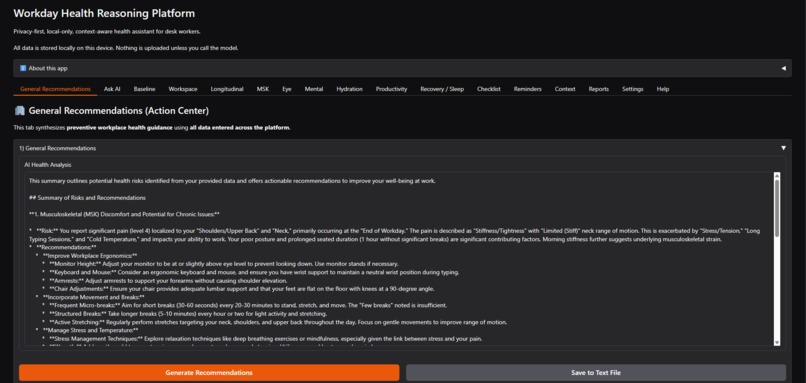806x383 pixels.
Task: Open the MSK tab
Action: click(x=263, y=89)
